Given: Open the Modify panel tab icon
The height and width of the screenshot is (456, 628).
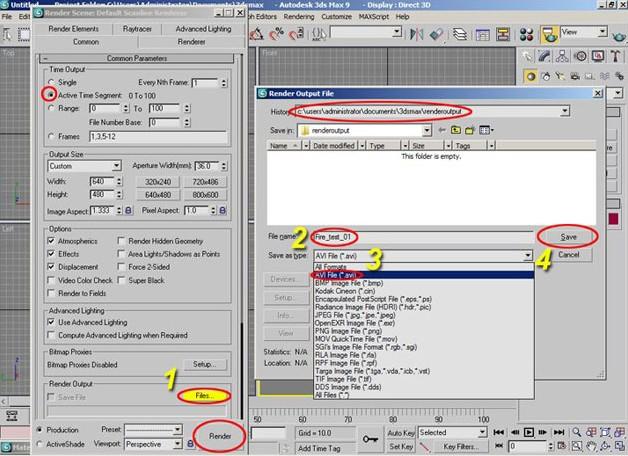Looking at the screenshot, I should pos(544,56).
